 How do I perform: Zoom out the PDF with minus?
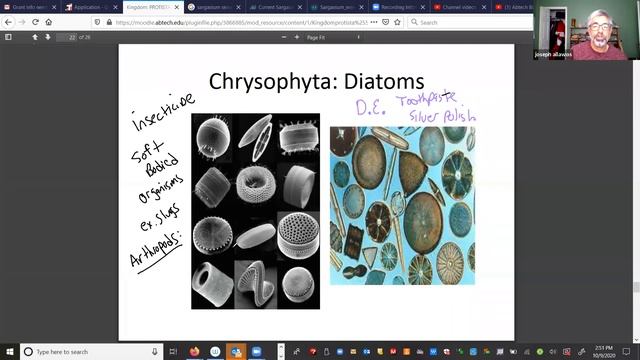pos(284,37)
